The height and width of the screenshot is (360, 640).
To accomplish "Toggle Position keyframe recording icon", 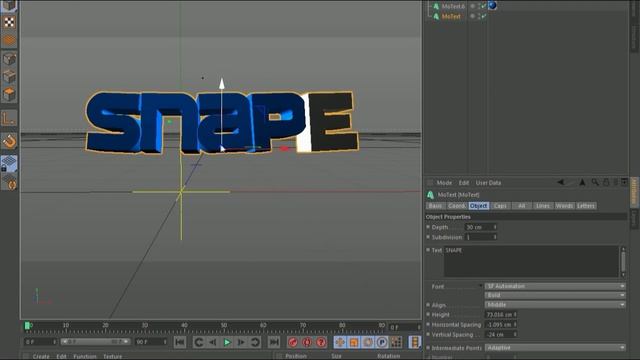I will pos(340,342).
